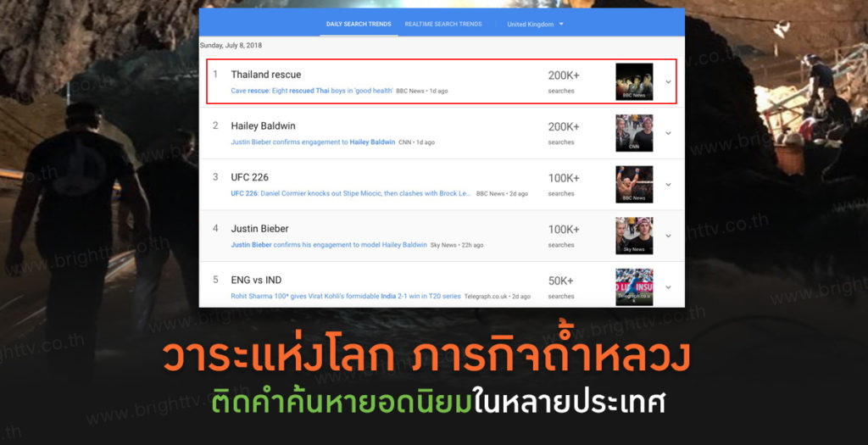The height and width of the screenshot is (445, 868).
Task: Expand the ENG vs IND trend row
Action: tap(668, 287)
